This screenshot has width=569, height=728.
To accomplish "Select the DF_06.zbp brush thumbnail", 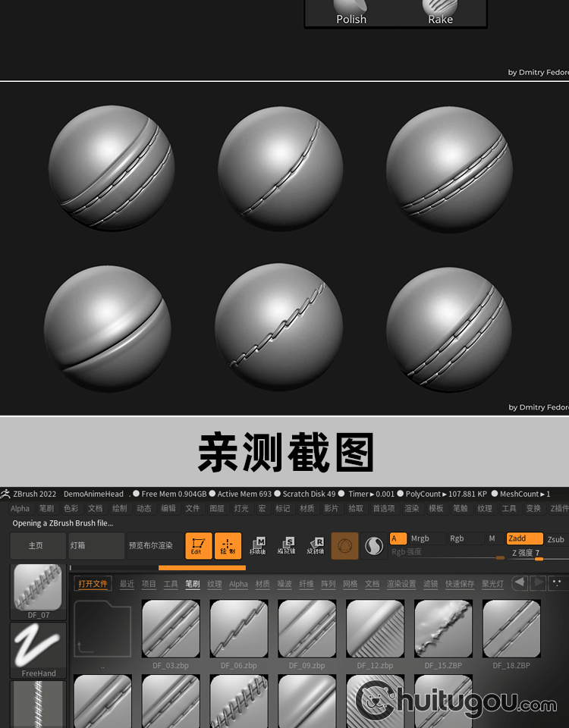I will coord(239,629).
